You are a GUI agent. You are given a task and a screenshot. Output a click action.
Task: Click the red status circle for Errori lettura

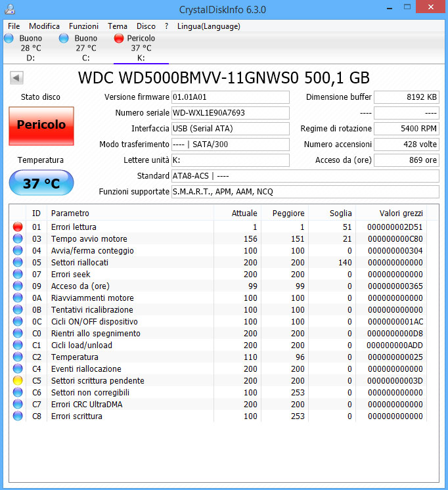point(18,227)
